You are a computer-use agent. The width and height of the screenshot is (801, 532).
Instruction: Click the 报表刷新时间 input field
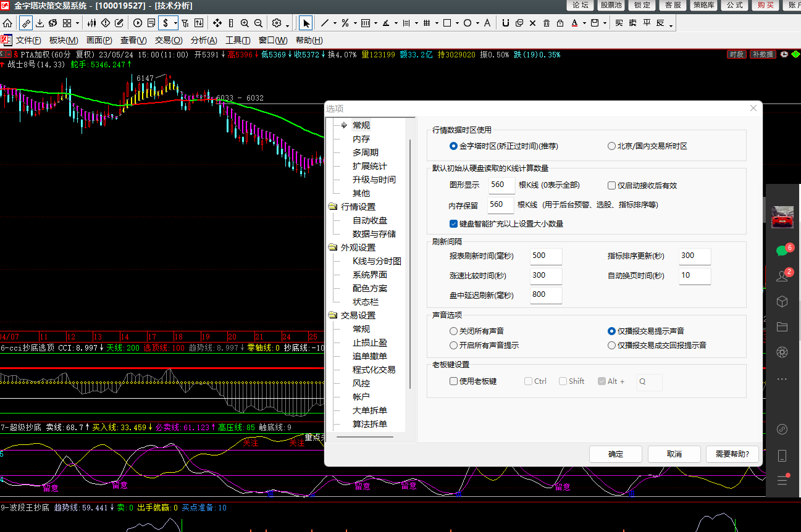[546, 256]
